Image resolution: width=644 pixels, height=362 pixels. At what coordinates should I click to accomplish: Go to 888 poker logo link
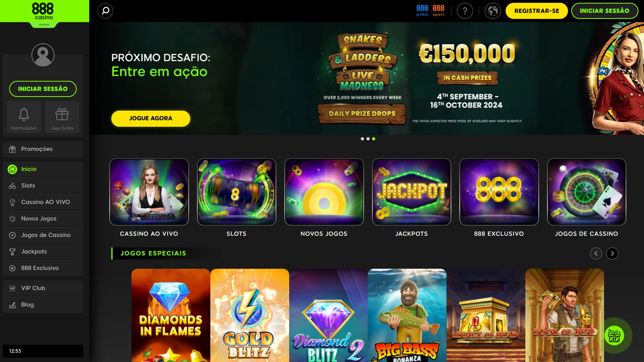[422, 10]
